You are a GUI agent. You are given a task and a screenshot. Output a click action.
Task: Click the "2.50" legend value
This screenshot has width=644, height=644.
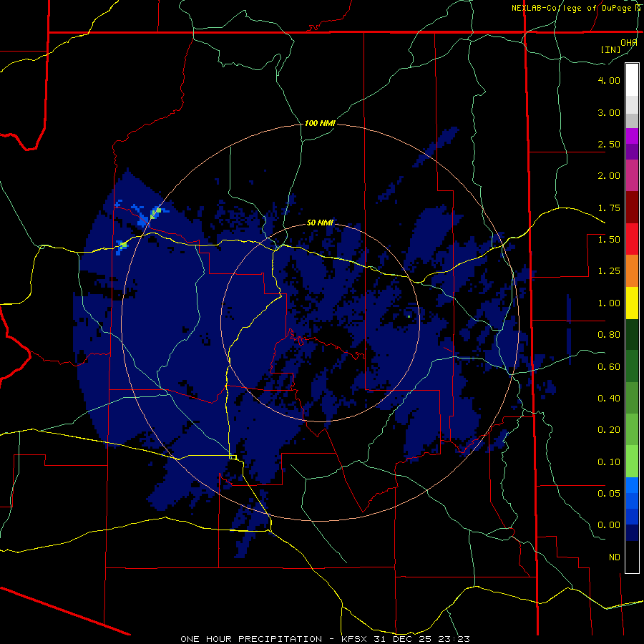point(609,144)
